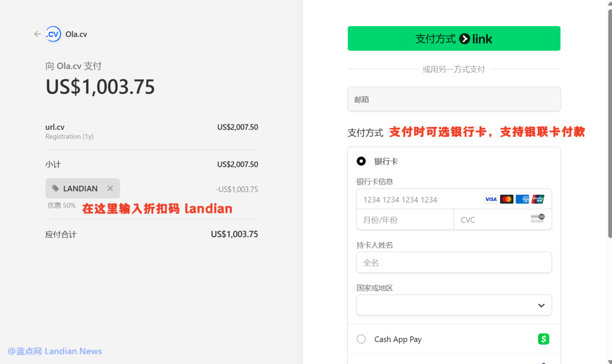
Task: Focus the 邮箱 email field
Action: click(454, 100)
